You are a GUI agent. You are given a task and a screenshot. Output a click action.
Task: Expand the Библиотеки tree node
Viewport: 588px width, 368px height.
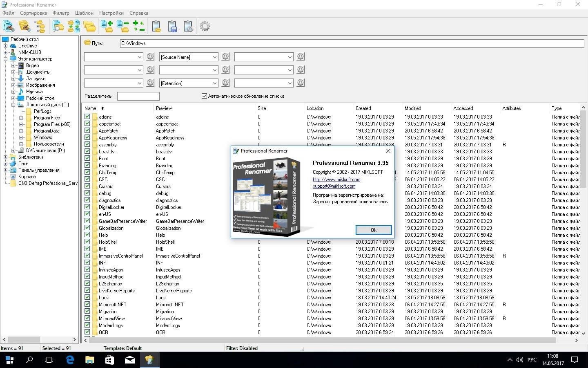pyautogui.click(x=5, y=157)
